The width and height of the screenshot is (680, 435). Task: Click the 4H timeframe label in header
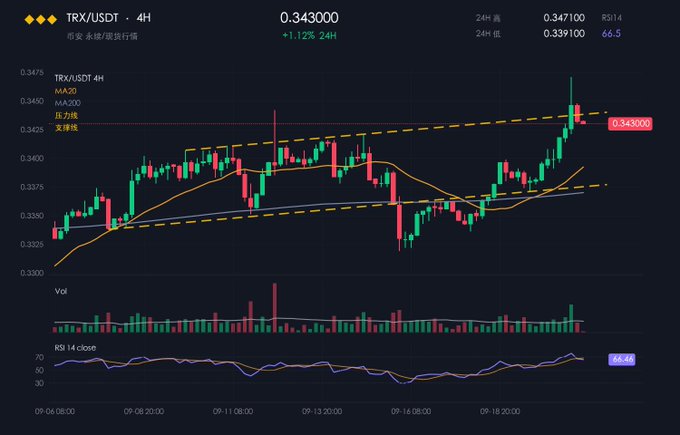[x=144, y=18]
